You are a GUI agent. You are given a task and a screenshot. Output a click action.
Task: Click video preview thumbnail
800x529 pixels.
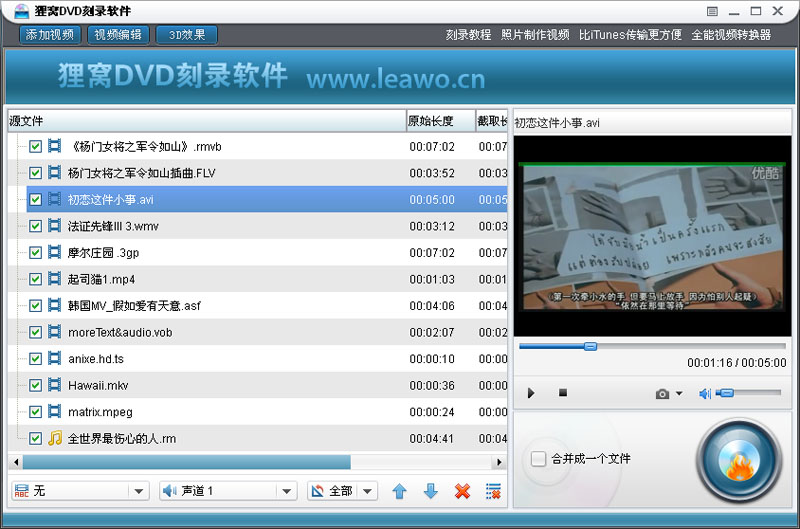click(652, 236)
